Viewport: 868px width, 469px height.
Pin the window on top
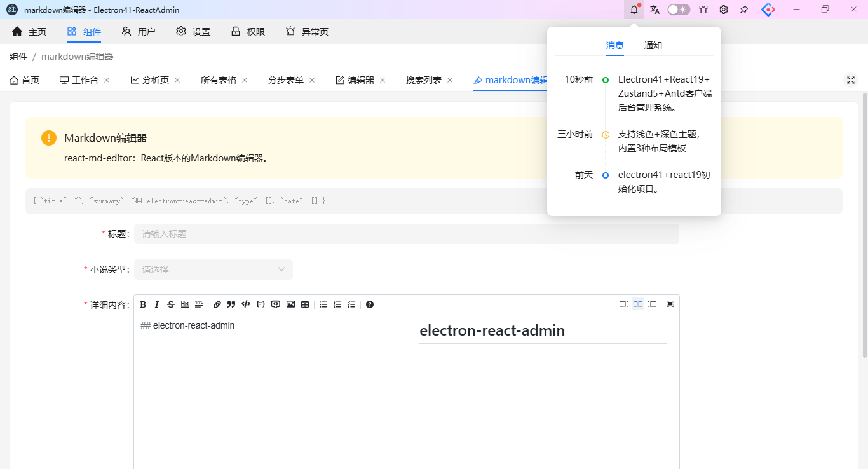click(744, 10)
